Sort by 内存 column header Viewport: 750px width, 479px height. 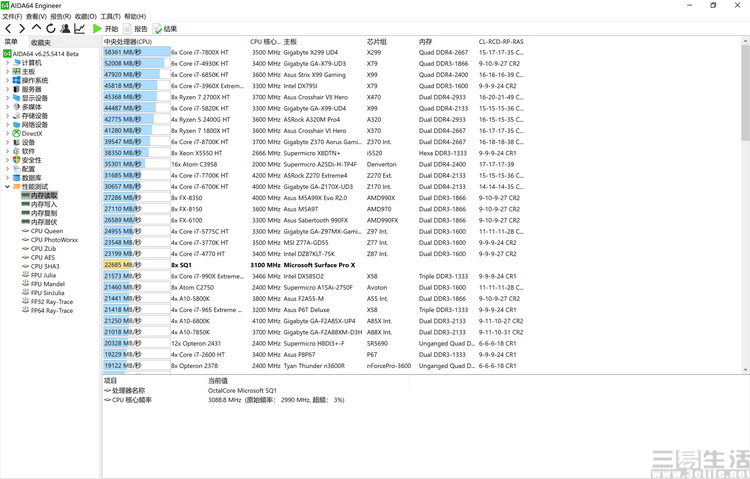click(447, 42)
